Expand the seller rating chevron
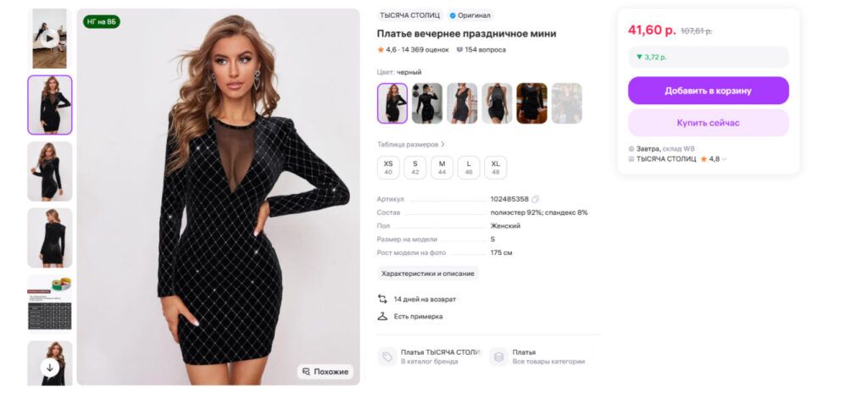Viewport: 868px width, 398px height. 725,159
